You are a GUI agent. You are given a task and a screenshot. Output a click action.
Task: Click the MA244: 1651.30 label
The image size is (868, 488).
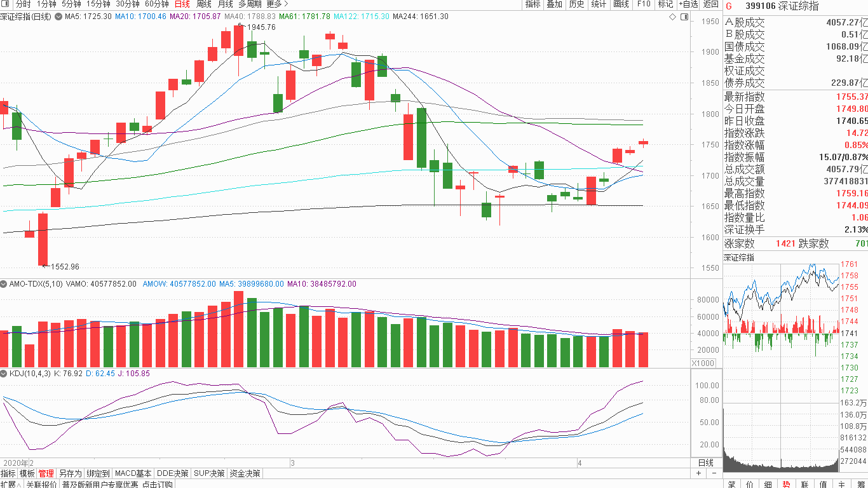click(420, 17)
